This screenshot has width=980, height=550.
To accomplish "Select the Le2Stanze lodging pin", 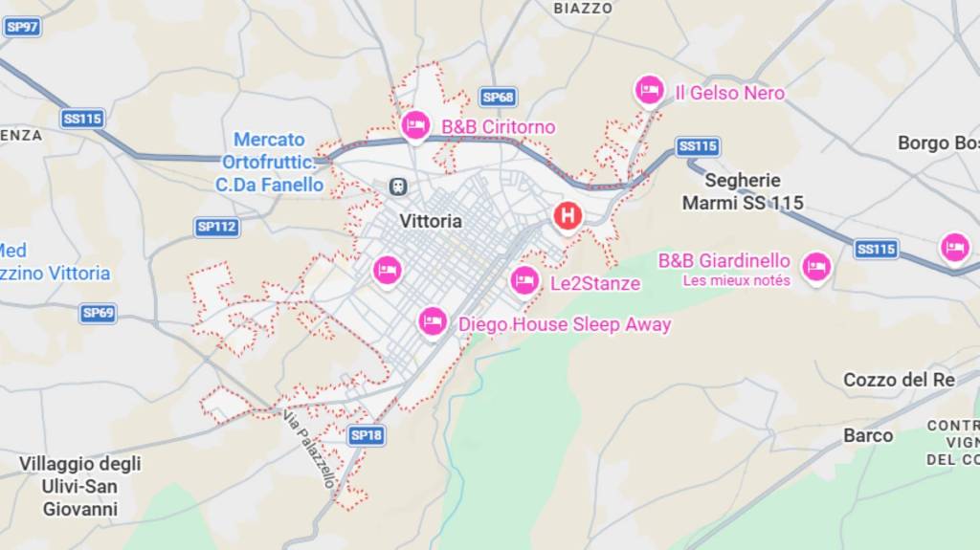I will tap(524, 282).
